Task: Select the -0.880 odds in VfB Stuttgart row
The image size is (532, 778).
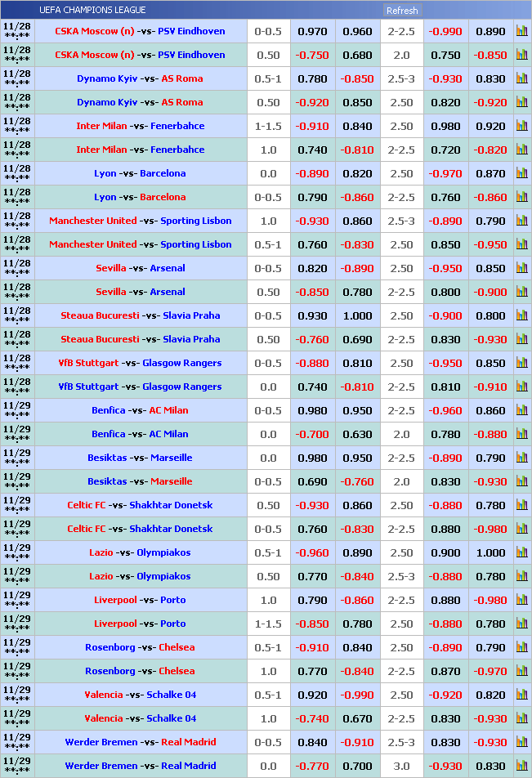Action: point(312,364)
